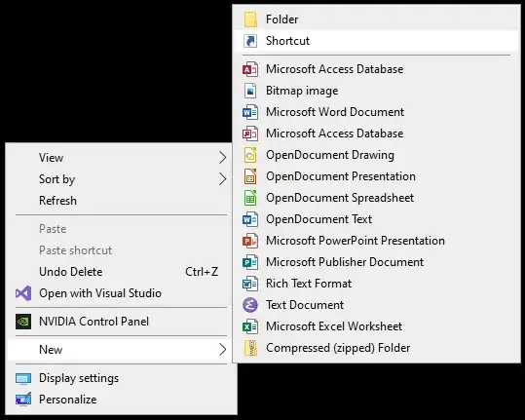525x420 pixels.
Task: Expand the View submenu arrow
Action: [x=223, y=158]
